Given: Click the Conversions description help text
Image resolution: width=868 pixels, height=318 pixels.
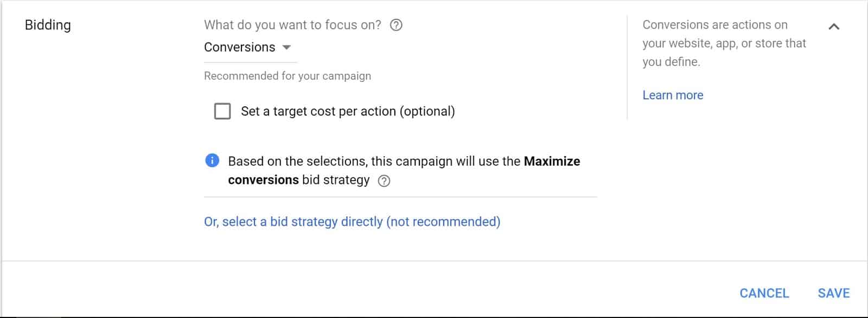Looking at the screenshot, I should [x=724, y=43].
